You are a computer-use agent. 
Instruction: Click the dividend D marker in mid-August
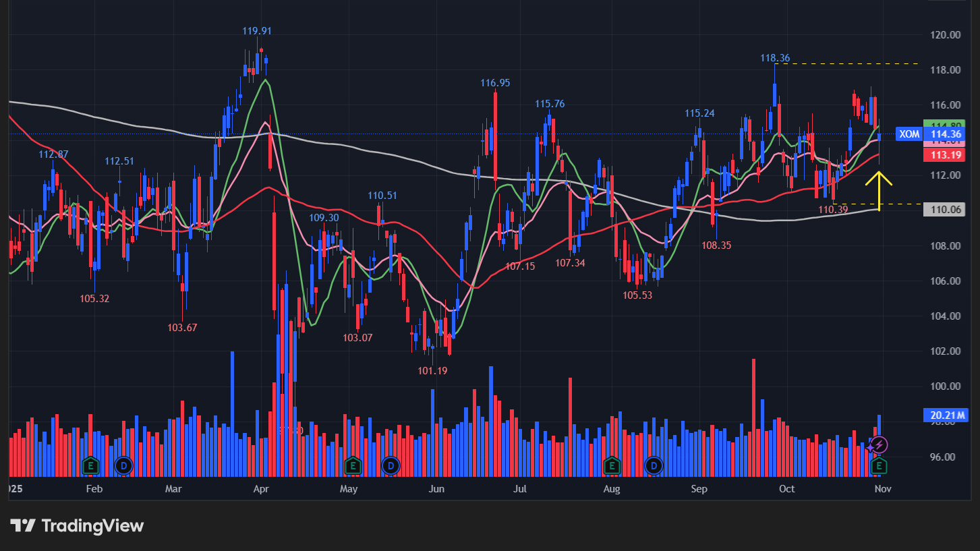(x=653, y=465)
